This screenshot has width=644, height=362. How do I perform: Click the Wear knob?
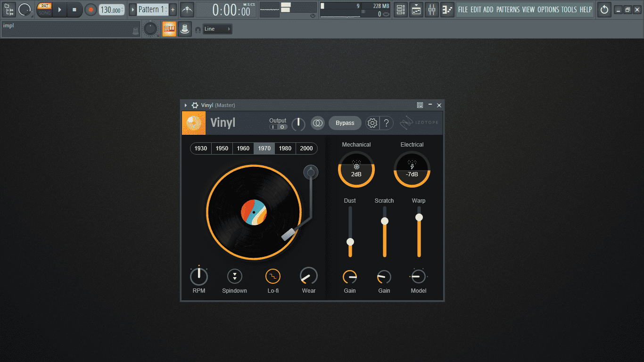tap(309, 276)
